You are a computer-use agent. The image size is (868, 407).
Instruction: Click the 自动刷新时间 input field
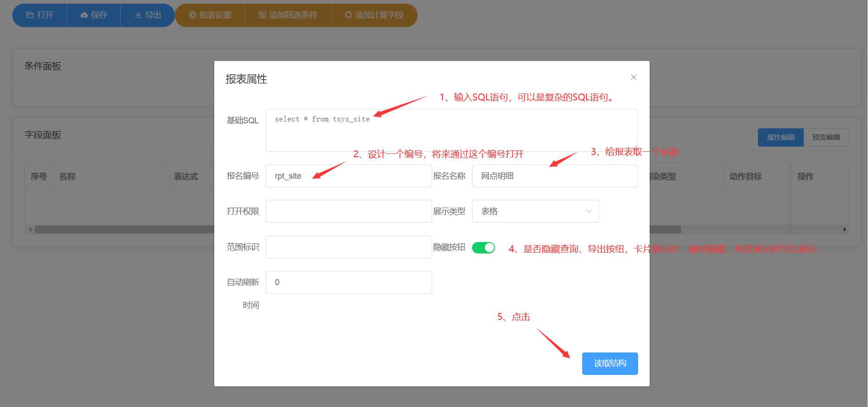pos(349,282)
